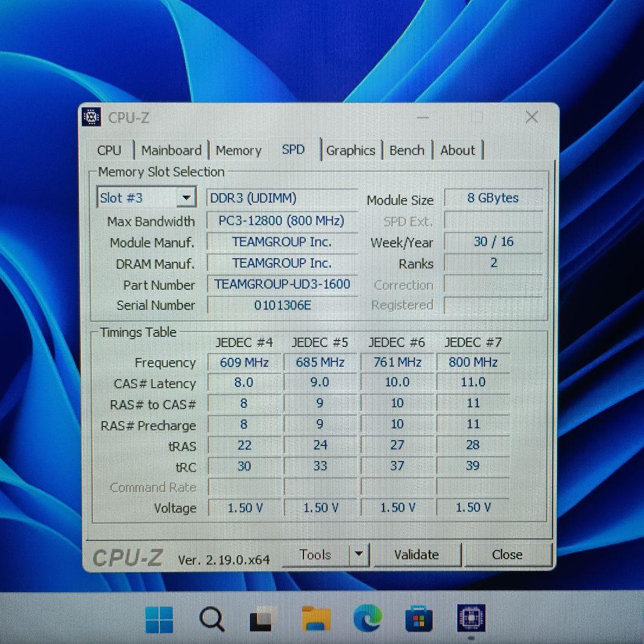The width and height of the screenshot is (644, 644).
Task: Click the JEDEC #5 column header
Action: tap(320, 342)
